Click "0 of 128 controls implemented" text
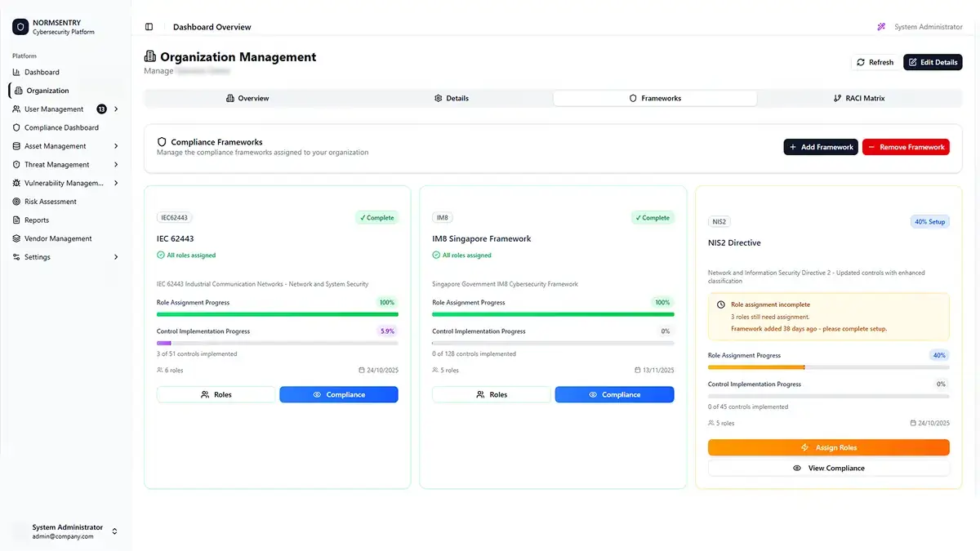Image resolution: width=980 pixels, height=551 pixels. click(474, 354)
